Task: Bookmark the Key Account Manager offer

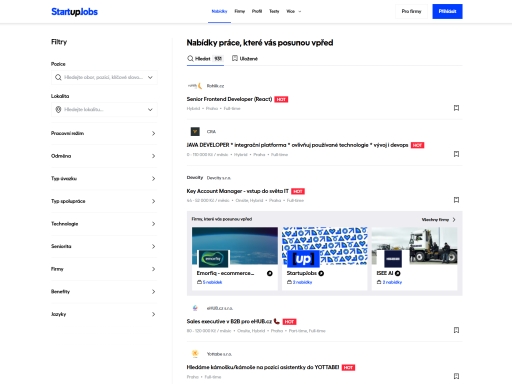Action: click(456, 200)
